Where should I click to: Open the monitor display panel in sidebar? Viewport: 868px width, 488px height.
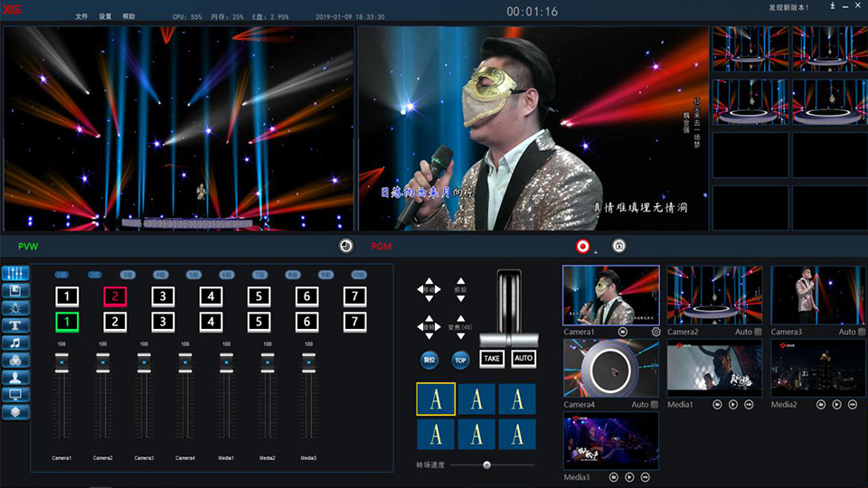(x=16, y=395)
